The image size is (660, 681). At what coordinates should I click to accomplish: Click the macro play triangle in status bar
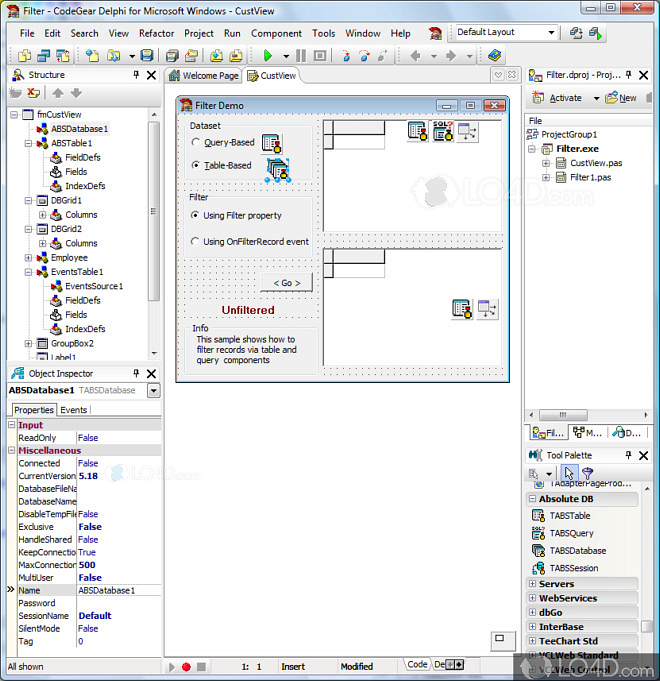click(172, 667)
